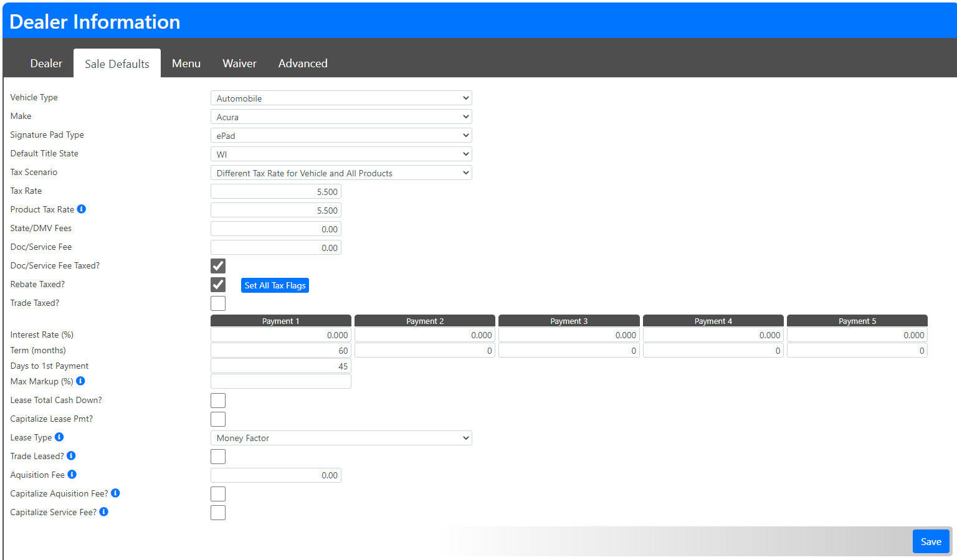The image size is (957, 560).
Task: Focus the Product Tax Rate field
Action: point(276,211)
